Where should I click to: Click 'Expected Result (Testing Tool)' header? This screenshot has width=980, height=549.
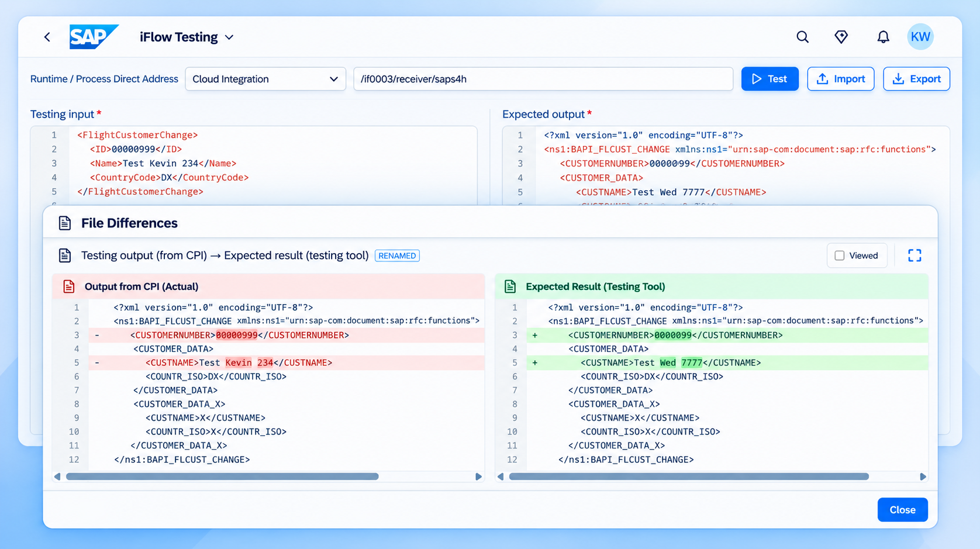tap(712, 286)
